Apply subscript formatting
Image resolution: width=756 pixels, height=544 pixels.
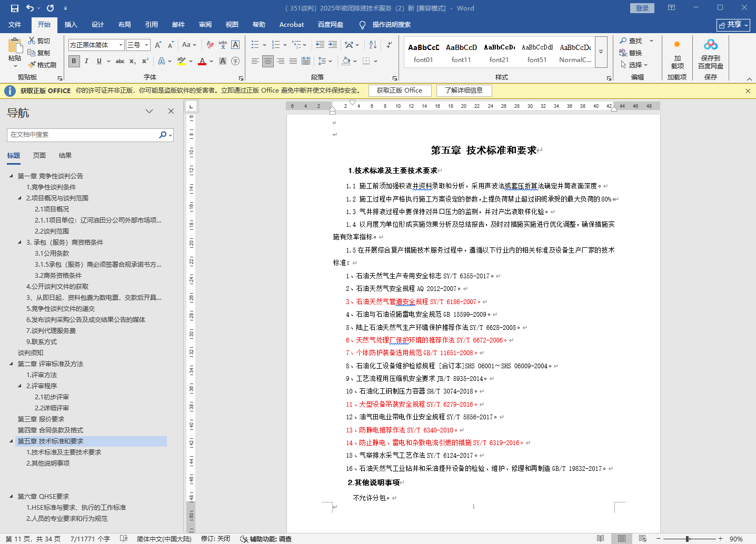coord(133,61)
